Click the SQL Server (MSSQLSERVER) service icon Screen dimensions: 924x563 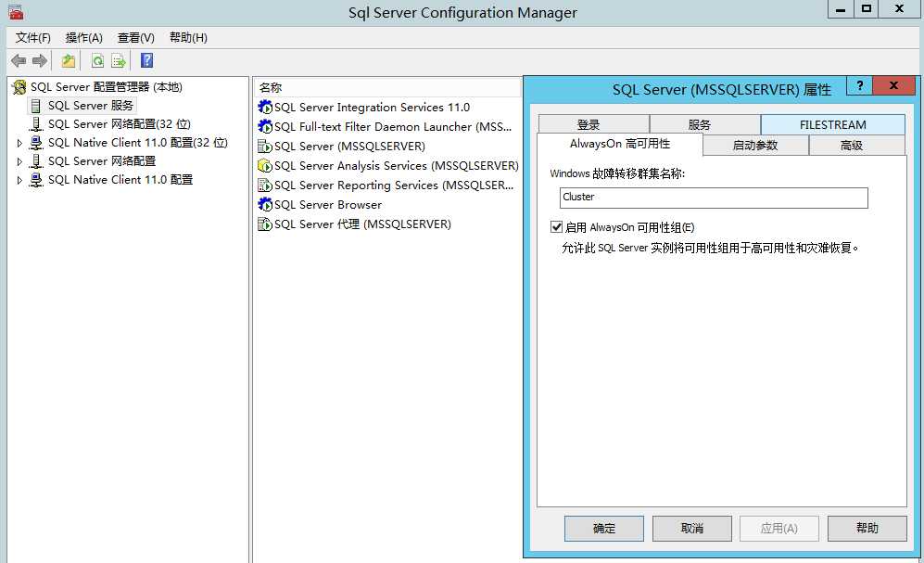coord(265,147)
